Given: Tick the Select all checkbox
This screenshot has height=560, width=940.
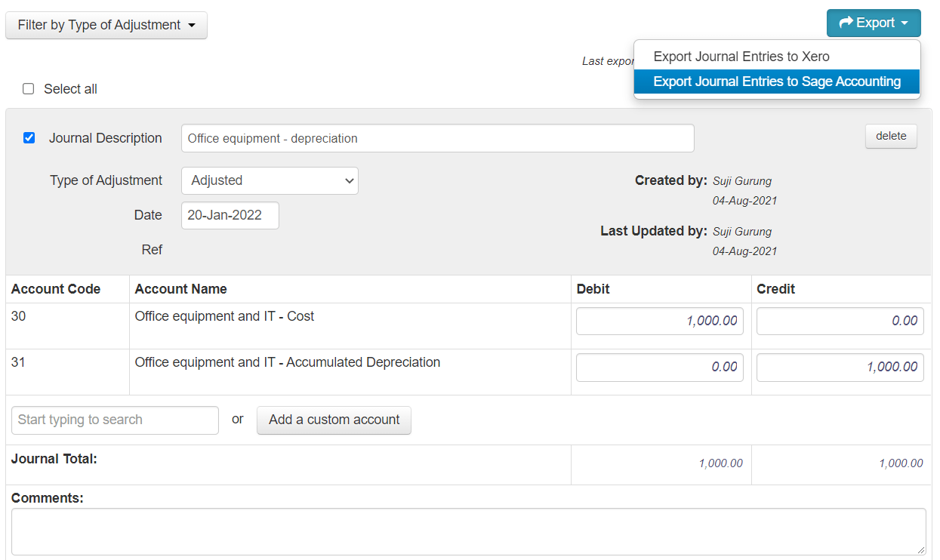Looking at the screenshot, I should [29, 89].
